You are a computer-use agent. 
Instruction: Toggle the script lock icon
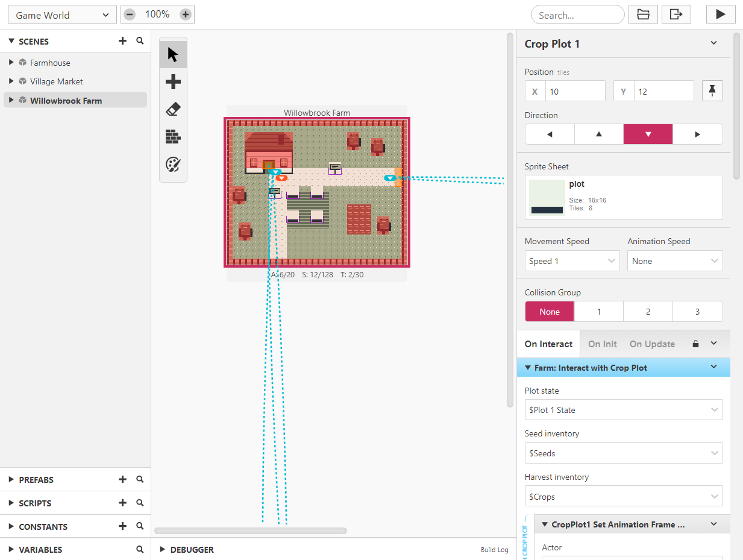[695, 344]
